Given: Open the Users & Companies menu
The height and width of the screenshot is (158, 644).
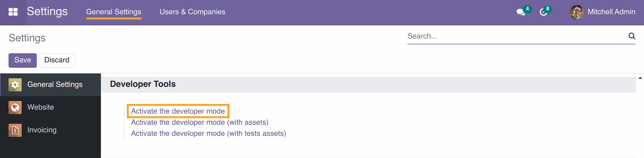Looking at the screenshot, I should coord(193,12).
